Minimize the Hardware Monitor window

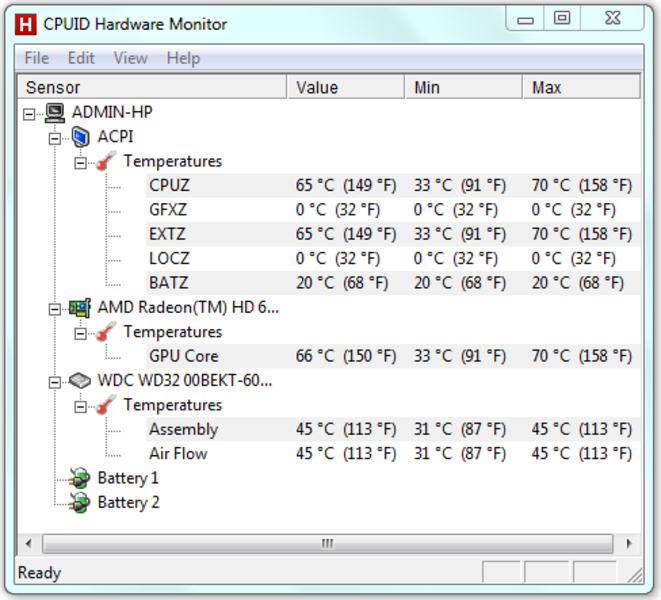pyautogui.click(x=525, y=19)
